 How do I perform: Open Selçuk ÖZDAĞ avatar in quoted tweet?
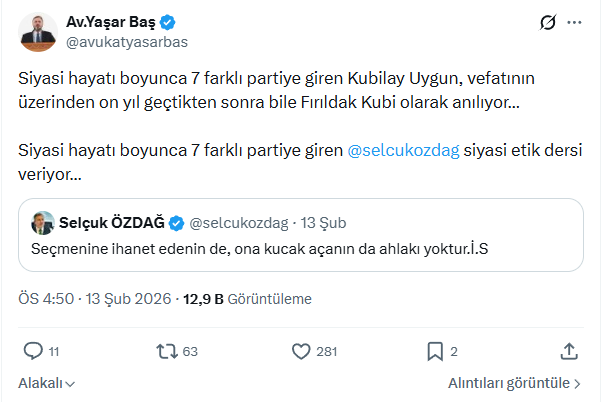click(43, 221)
